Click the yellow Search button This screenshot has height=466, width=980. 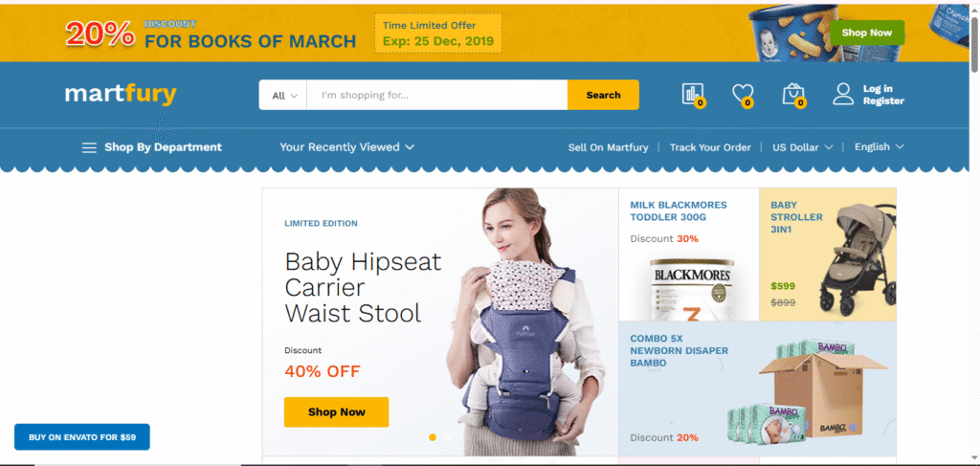(x=603, y=95)
